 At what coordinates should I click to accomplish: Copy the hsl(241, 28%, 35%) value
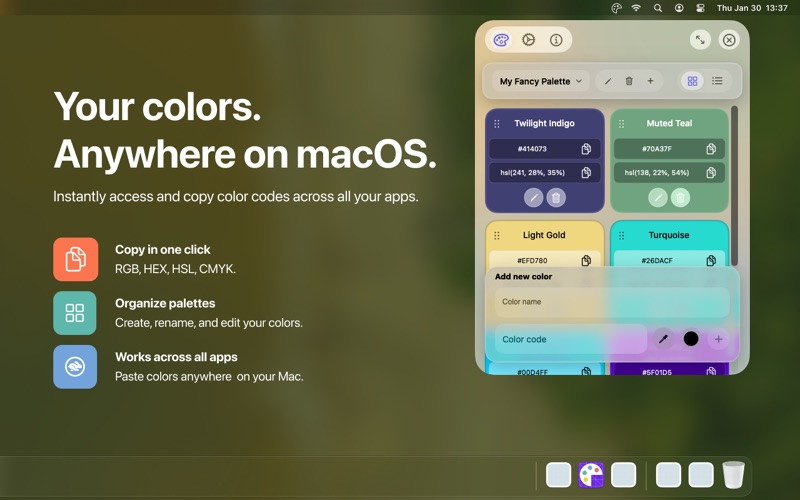[x=586, y=172]
